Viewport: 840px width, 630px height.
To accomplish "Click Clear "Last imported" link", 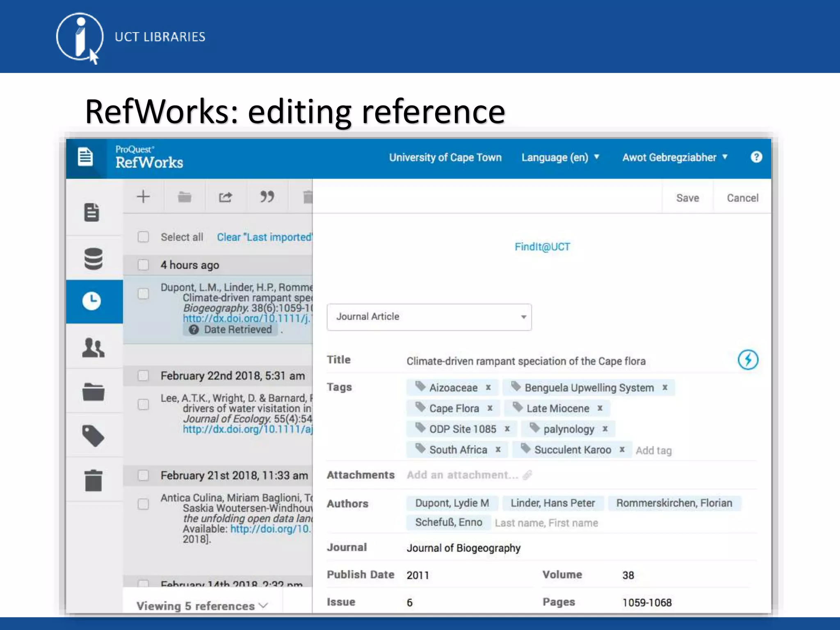I will pyautogui.click(x=265, y=237).
